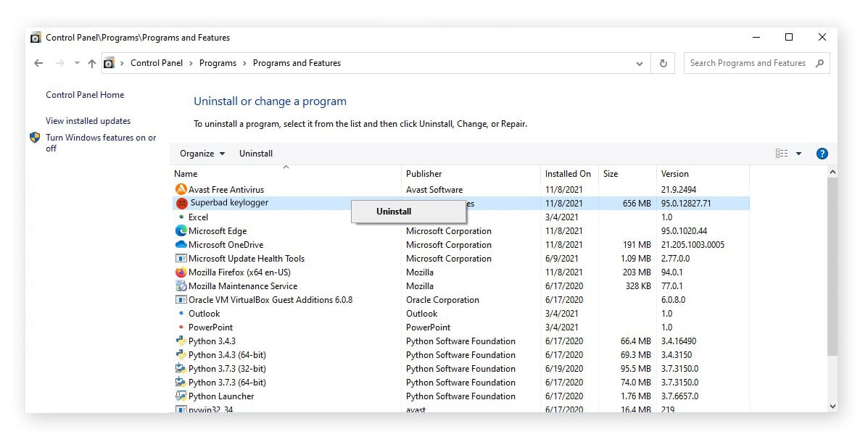Image resolution: width=868 pixels, height=442 pixels.
Task: Open the Organize dropdown menu
Action: click(202, 154)
